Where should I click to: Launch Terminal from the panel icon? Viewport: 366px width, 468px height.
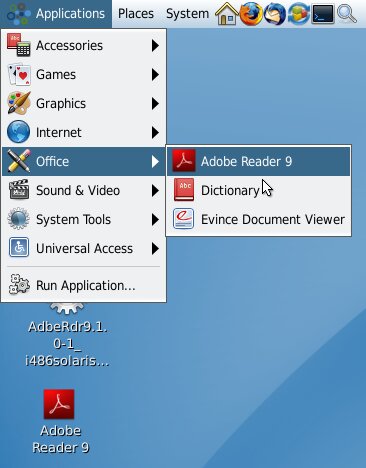(323, 14)
